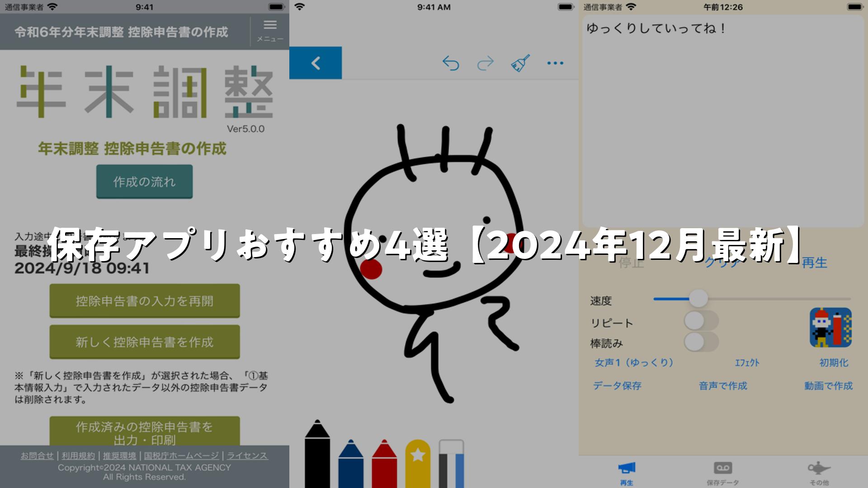Clear canvas with the broom icon
Viewport: 868px width, 488px height.
[x=520, y=63]
